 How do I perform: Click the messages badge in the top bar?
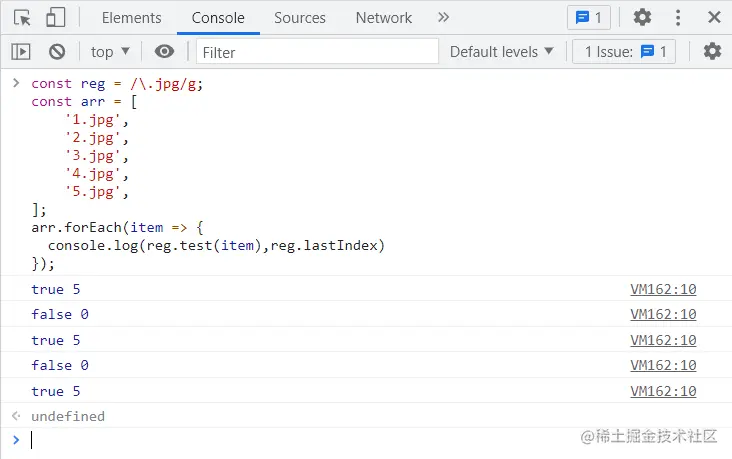click(588, 18)
